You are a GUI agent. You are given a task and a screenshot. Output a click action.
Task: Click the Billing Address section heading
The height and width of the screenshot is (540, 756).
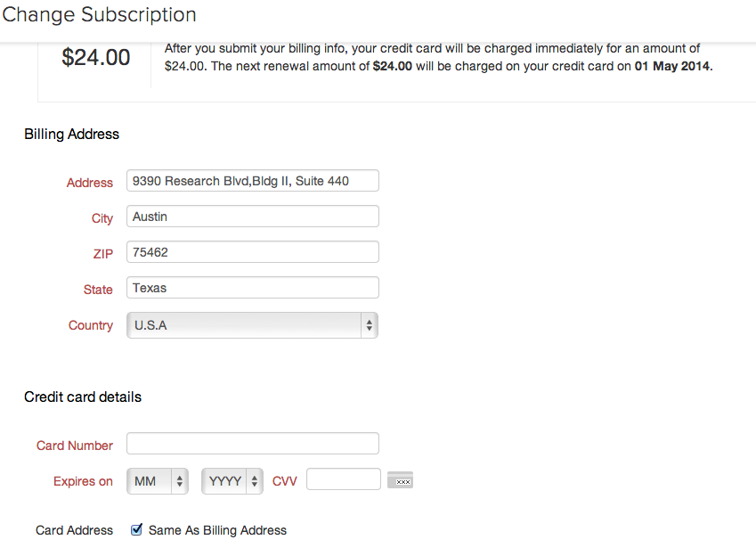point(72,135)
